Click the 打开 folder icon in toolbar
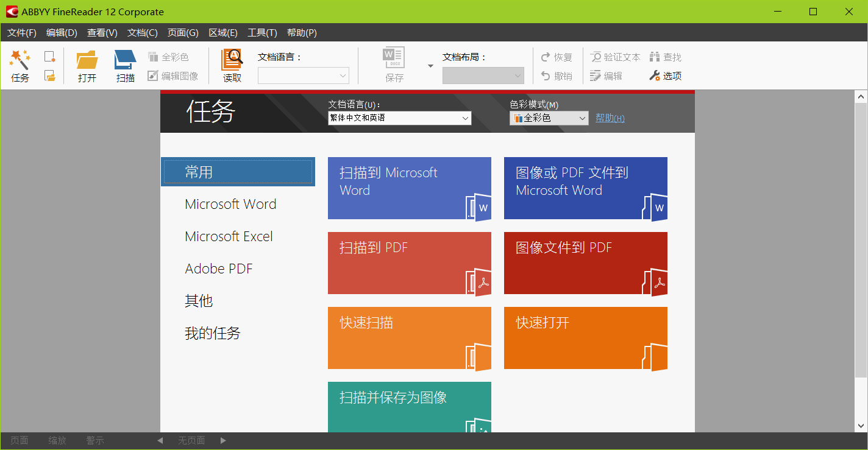868x450 pixels. point(87,60)
